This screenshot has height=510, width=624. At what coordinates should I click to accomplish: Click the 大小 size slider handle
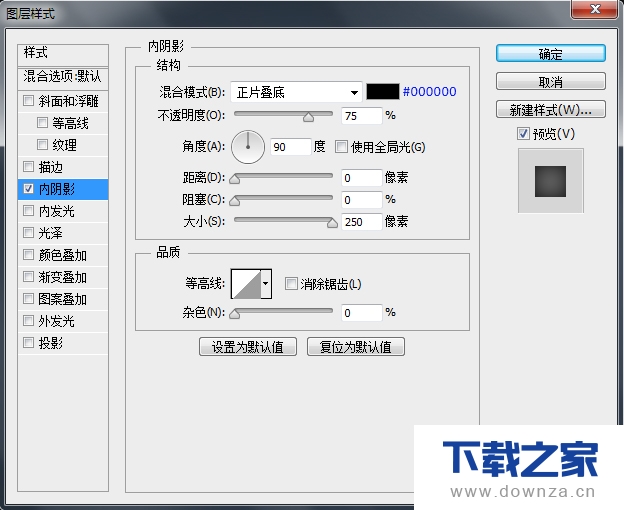point(332,222)
